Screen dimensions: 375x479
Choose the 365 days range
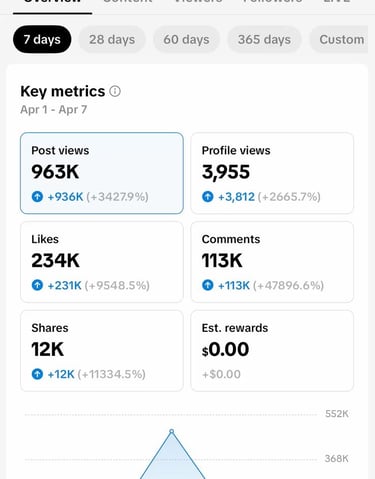point(264,39)
